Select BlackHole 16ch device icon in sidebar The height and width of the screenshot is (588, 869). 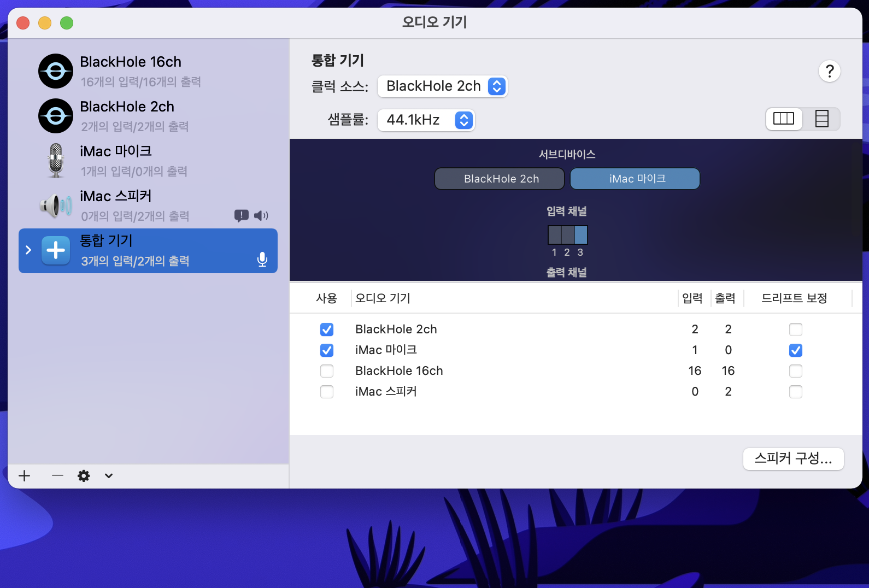coord(56,71)
